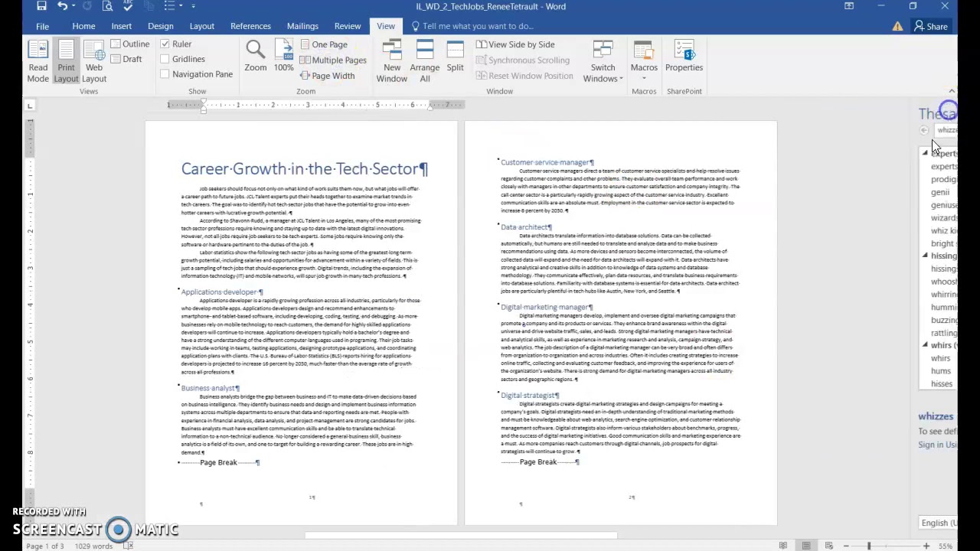Image resolution: width=980 pixels, height=551 pixels.
Task: Click the Page 1 of 3 indicator
Action: pos(45,546)
